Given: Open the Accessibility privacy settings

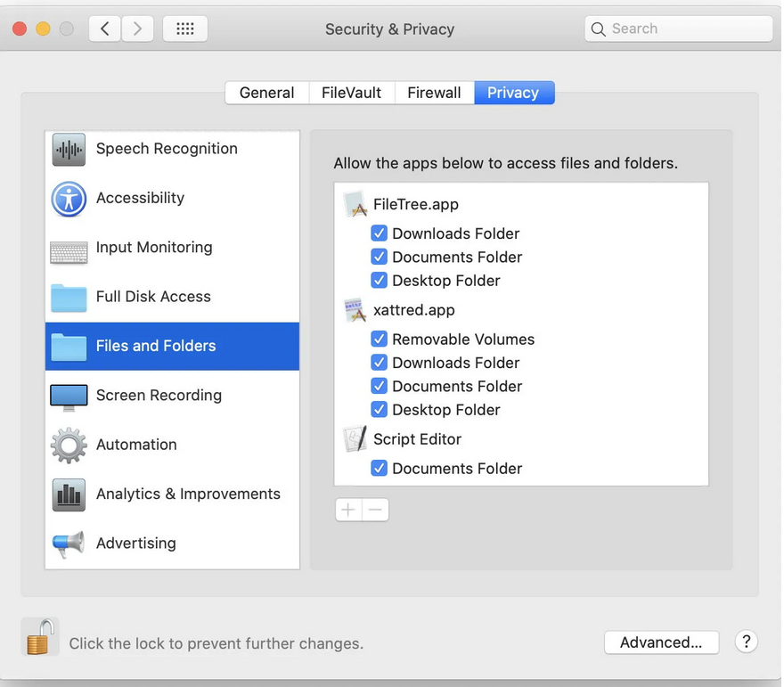Looking at the screenshot, I should (141, 198).
